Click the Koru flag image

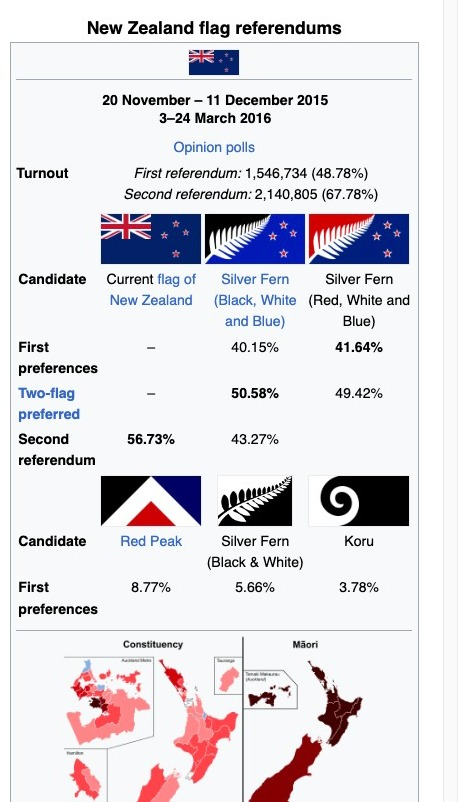pyautogui.click(x=359, y=501)
